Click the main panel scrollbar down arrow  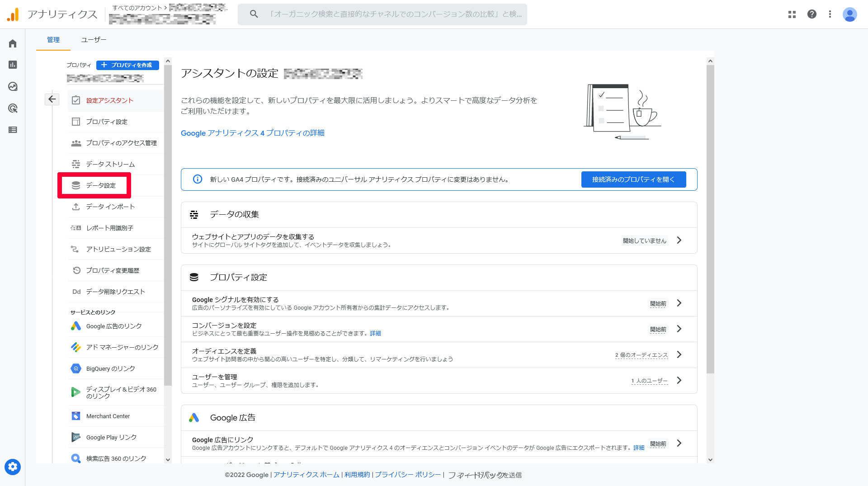[710, 460]
